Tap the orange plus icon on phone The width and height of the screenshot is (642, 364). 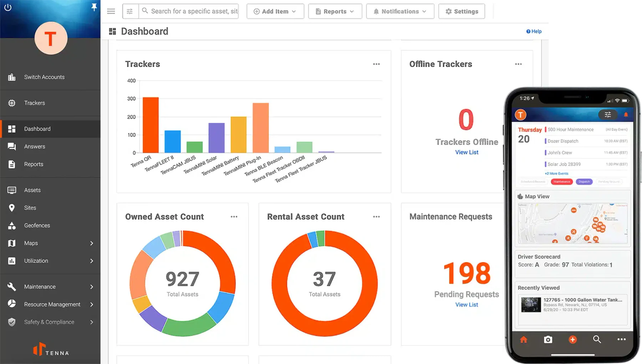[x=572, y=339]
